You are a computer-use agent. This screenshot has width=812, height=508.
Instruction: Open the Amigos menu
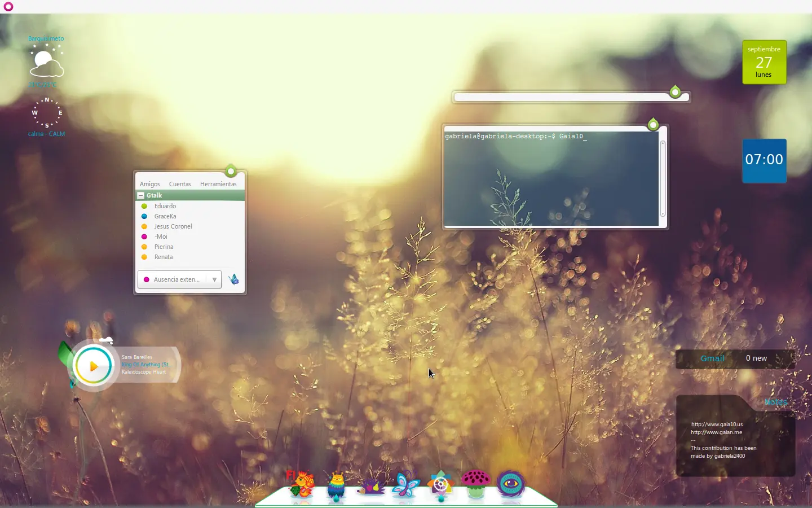pos(150,184)
